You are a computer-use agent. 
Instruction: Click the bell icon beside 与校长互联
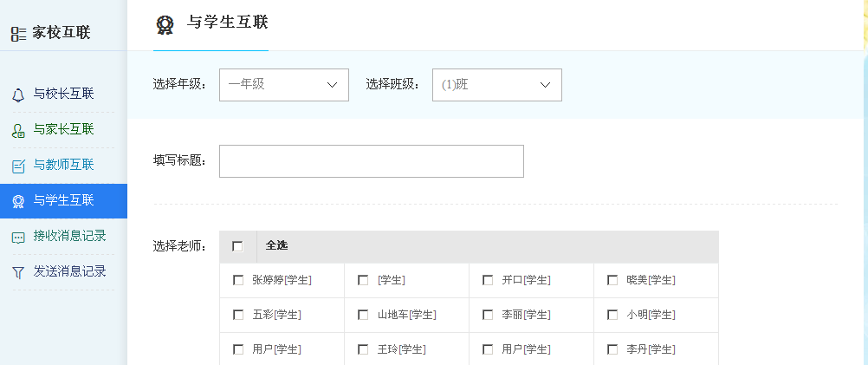point(18,95)
